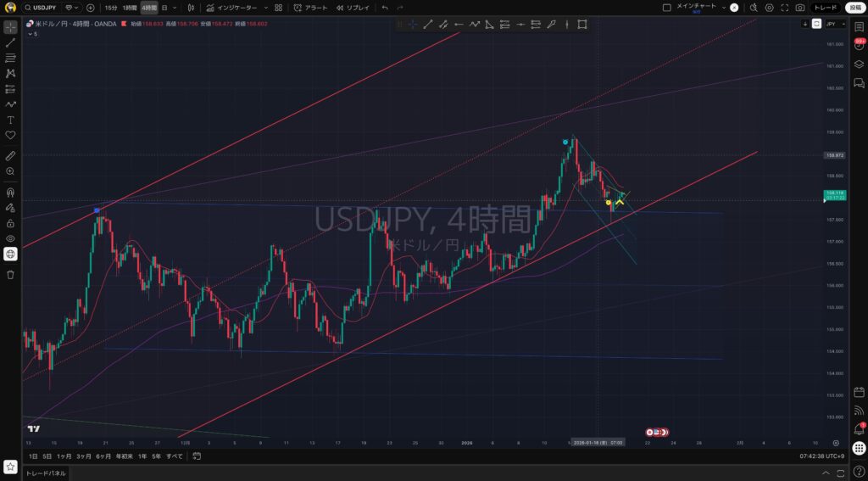The image size is (868, 481).
Task: Select the trend line tool in left sidebar
Action: point(10,42)
